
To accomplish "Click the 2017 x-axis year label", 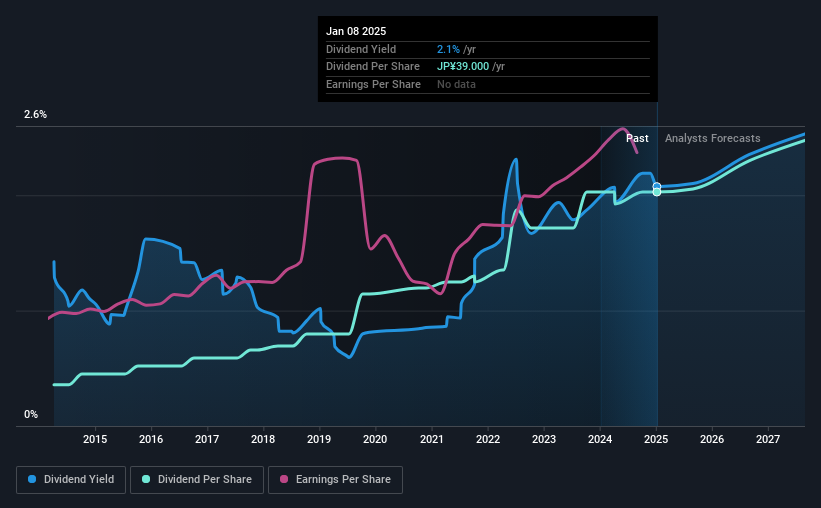I will pos(207,439).
